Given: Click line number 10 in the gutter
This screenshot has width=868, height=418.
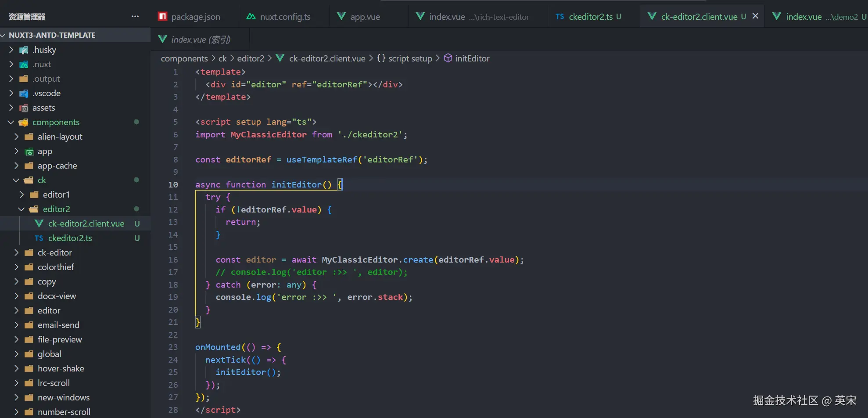Looking at the screenshot, I should click(173, 185).
